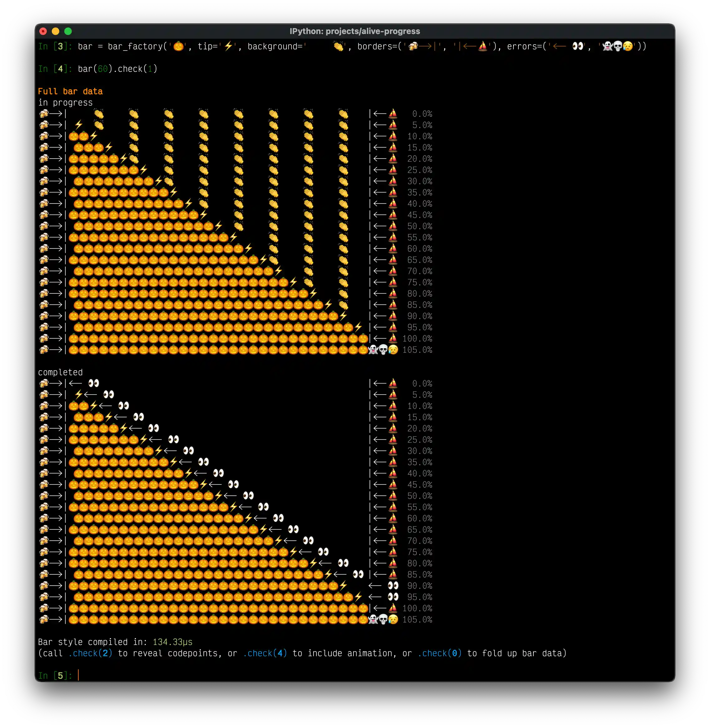
Task: Select .check(0) to fold up bar data
Action: (x=440, y=653)
